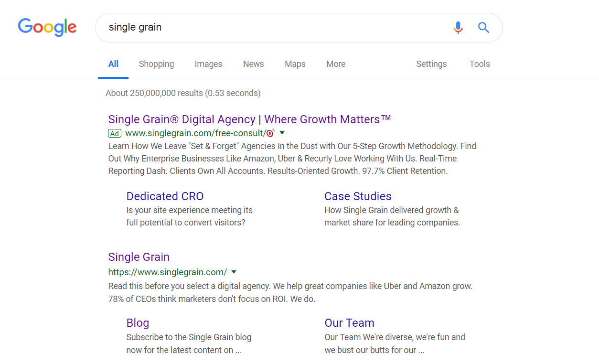
Task: Click the text 'Subscribe to the Single Grain blog'
Action: (189, 337)
